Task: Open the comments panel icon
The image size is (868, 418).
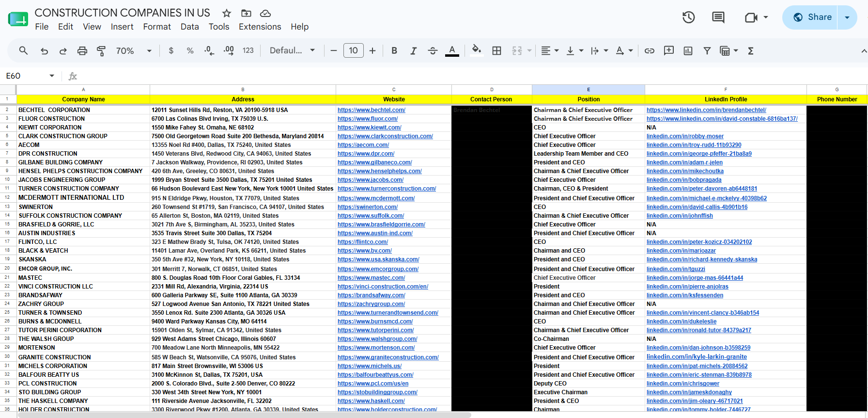Action: [718, 17]
